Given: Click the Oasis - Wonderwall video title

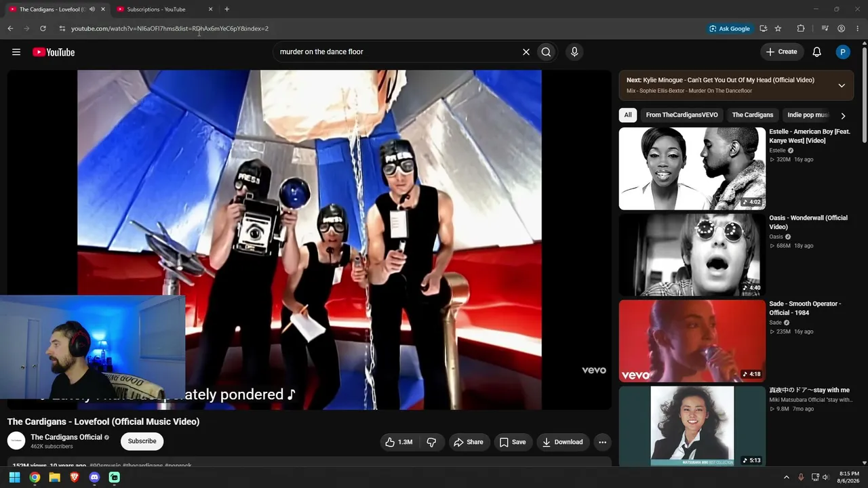Looking at the screenshot, I should 808,222.
